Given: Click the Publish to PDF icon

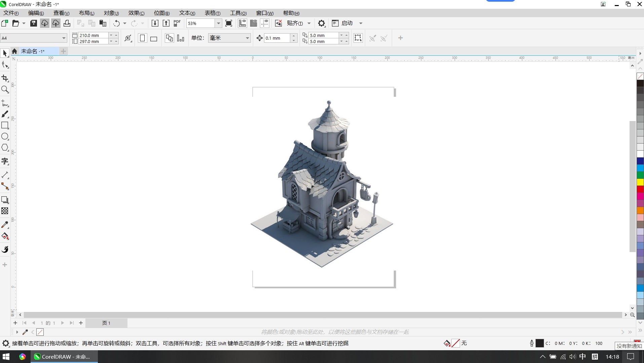Looking at the screenshot, I should click(177, 23).
